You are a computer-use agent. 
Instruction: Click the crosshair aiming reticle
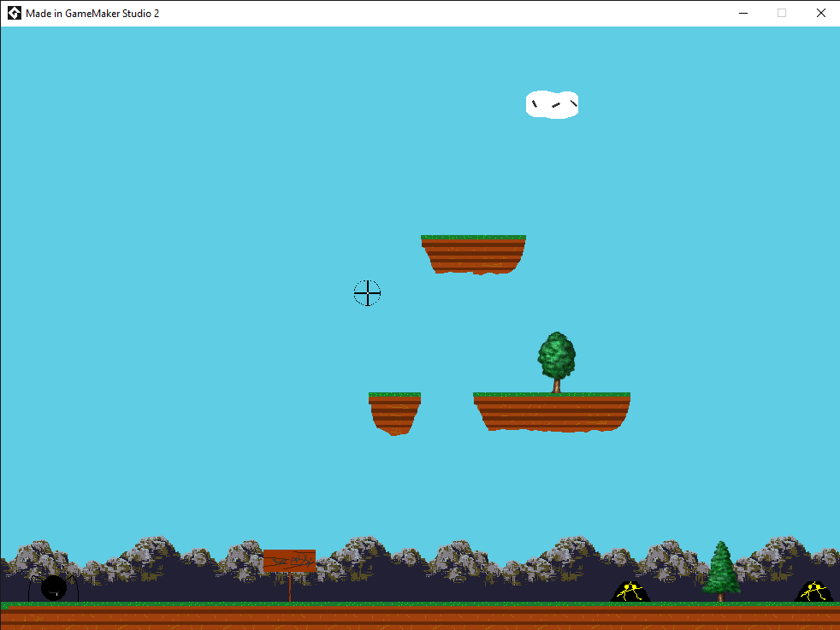point(367,293)
